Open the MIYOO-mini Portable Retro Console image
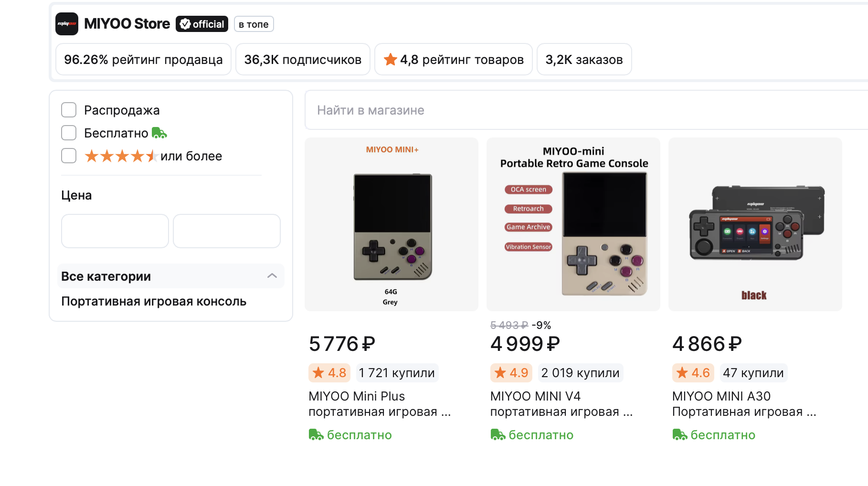This screenshot has height=486, width=868. 573,224
